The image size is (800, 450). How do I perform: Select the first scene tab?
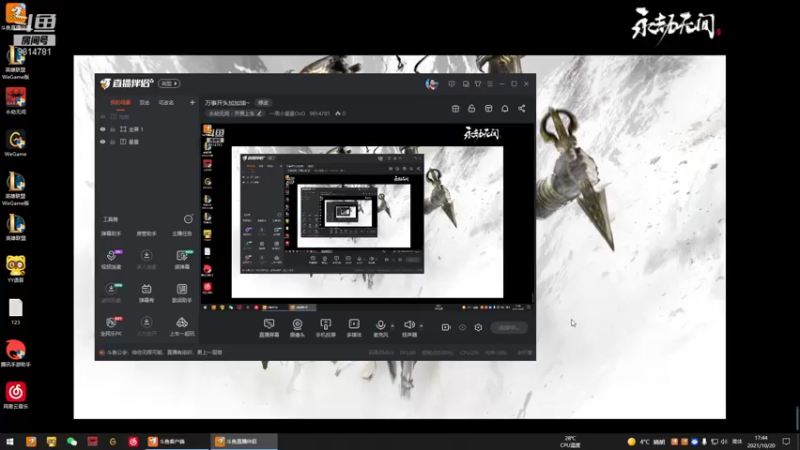pyautogui.click(x=120, y=103)
